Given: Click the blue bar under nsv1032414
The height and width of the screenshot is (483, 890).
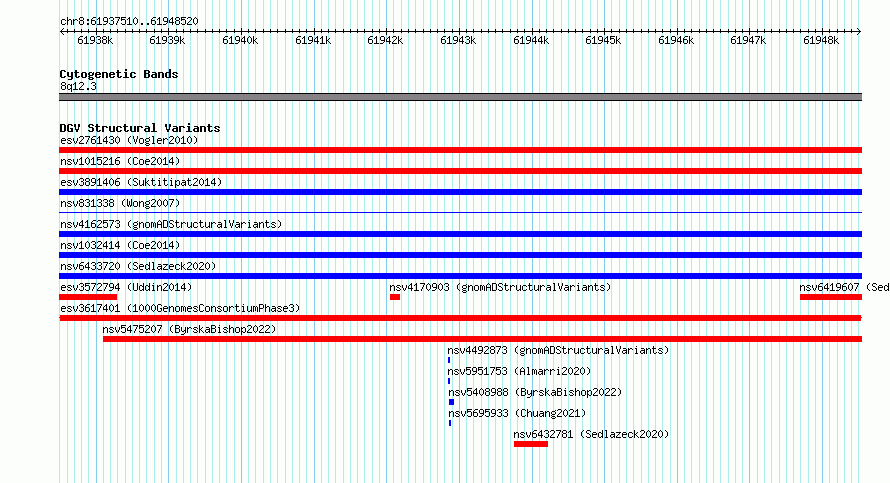Looking at the screenshot, I should pyautogui.click(x=460, y=255).
